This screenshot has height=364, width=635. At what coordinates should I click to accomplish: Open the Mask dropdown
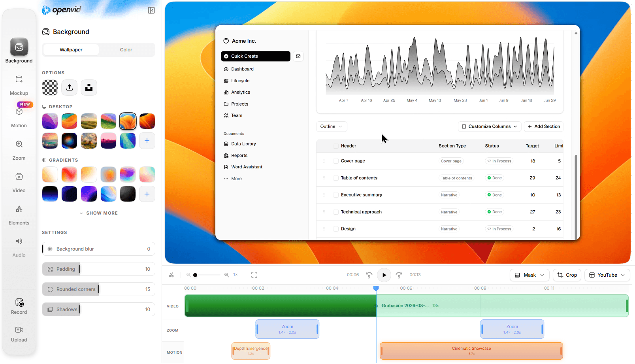click(529, 275)
